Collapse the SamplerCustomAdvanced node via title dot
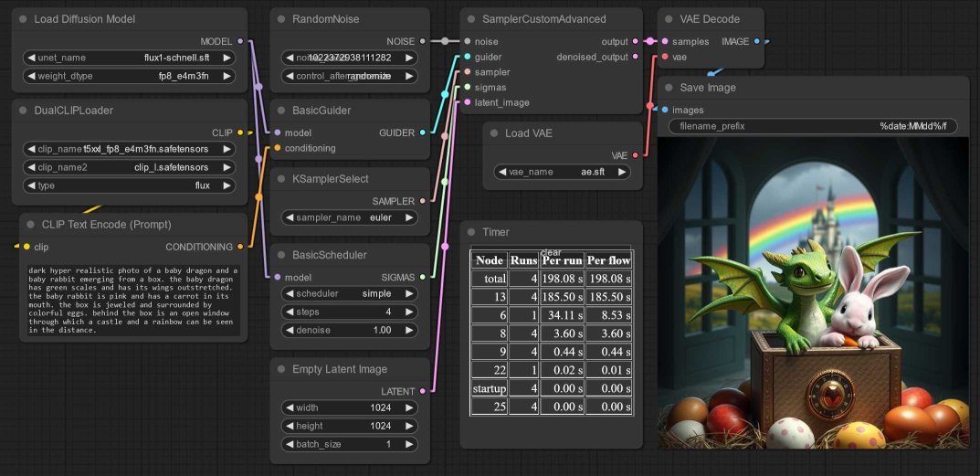This screenshot has width=980, height=476. (x=469, y=19)
